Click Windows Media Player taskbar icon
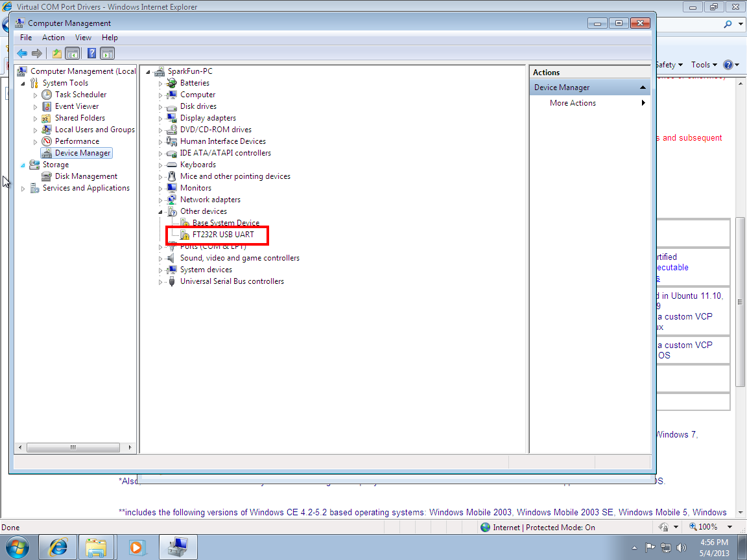The height and width of the screenshot is (560, 747). click(x=137, y=547)
